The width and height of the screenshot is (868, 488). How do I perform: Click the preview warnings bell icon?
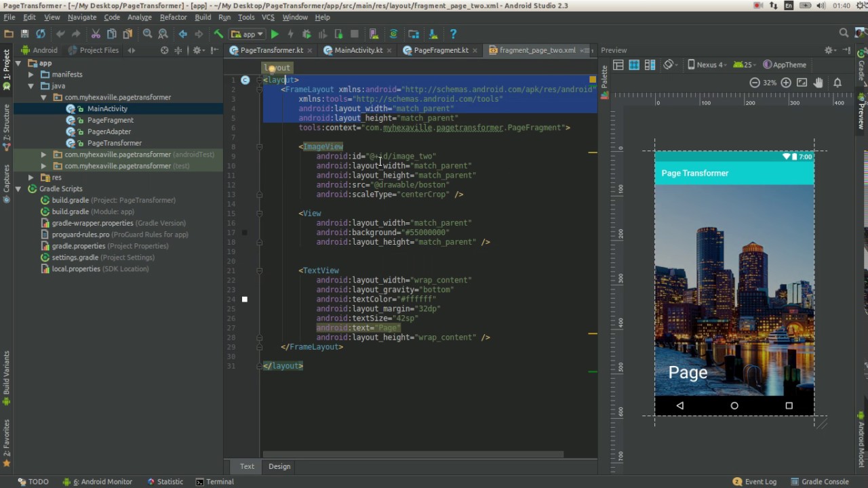(837, 83)
